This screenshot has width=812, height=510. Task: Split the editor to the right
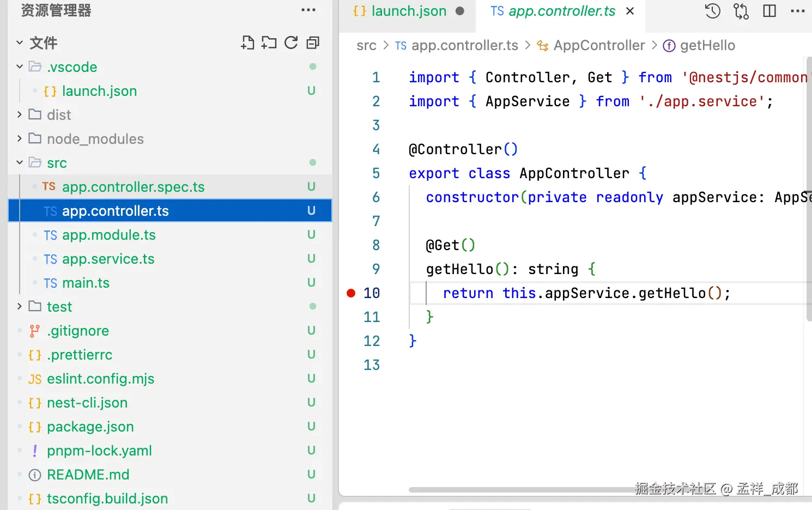[x=769, y=11]
